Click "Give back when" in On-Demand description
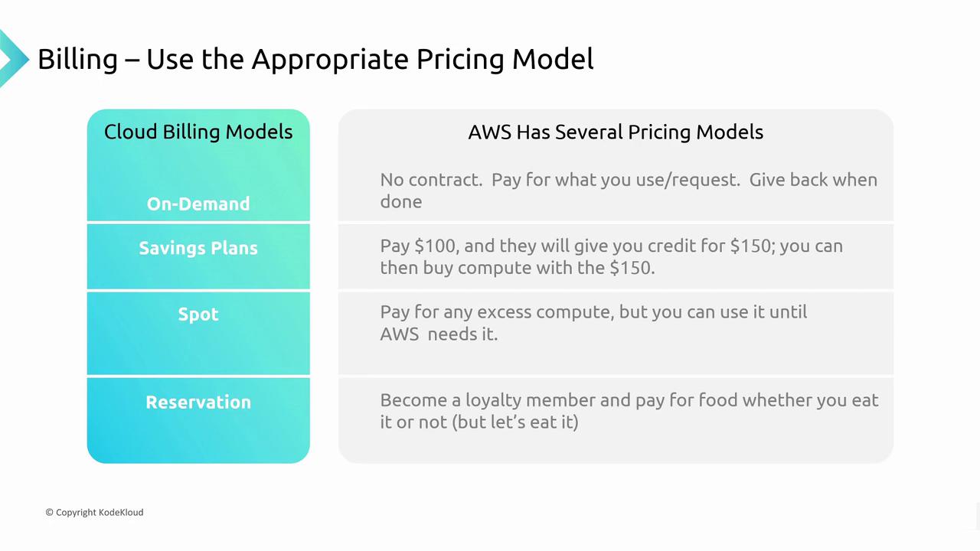 pyautogui.click(x=813, y=180)
